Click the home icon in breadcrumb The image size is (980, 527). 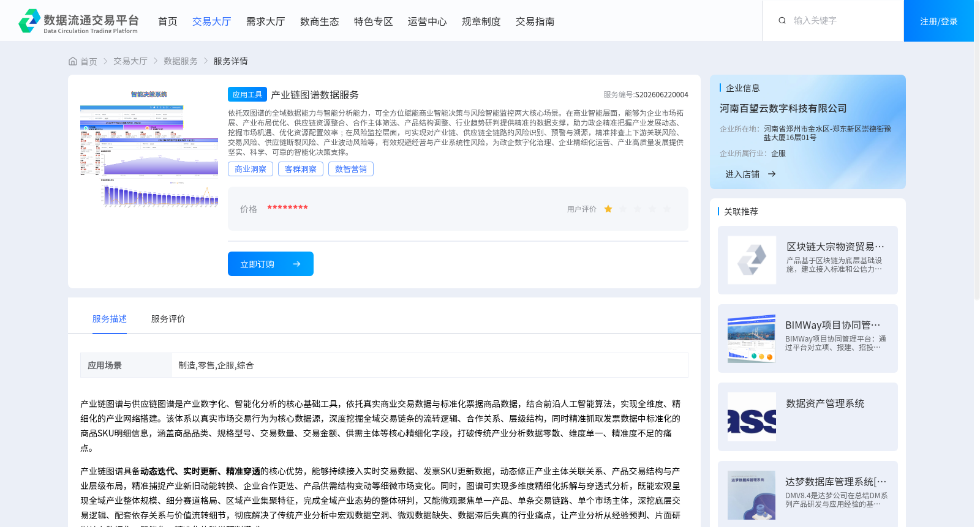pyautogui.click(x=73, y=61)
